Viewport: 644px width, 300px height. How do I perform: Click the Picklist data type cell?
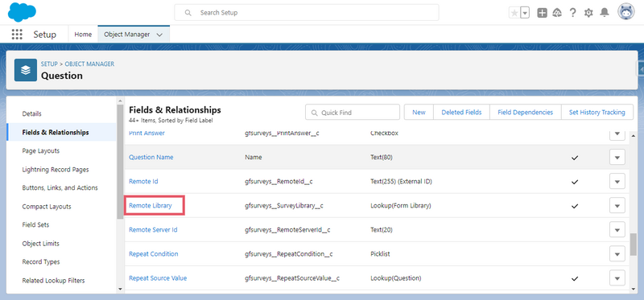pyautogui.click(x=380, y=254)
